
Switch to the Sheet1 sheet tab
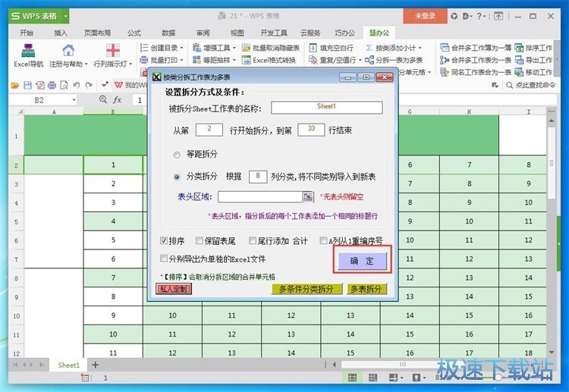coord(68,365)
